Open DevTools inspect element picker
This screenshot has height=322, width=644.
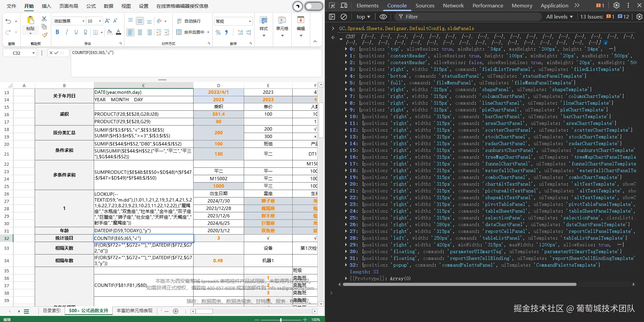pos(332,5)
